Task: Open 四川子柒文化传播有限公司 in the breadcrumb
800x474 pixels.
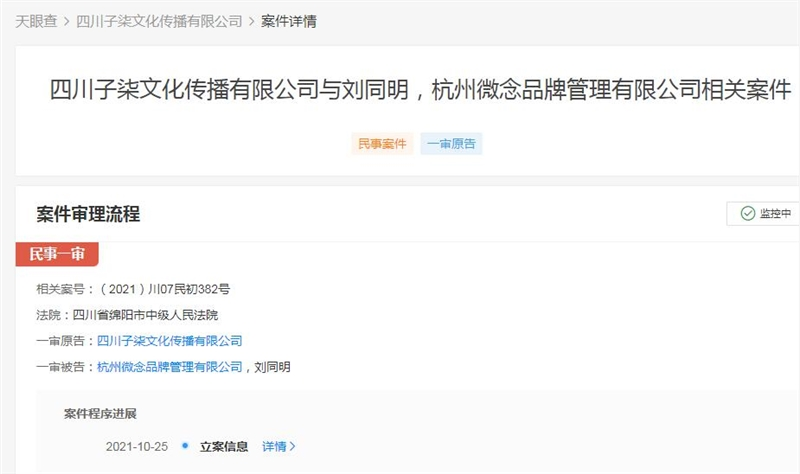Action: coord(159,21)
